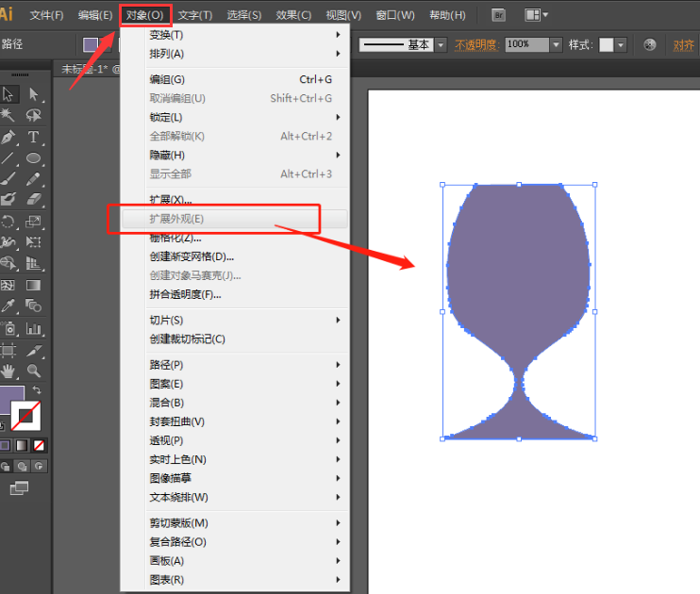Select the Type tool

[x=34, y=138]
